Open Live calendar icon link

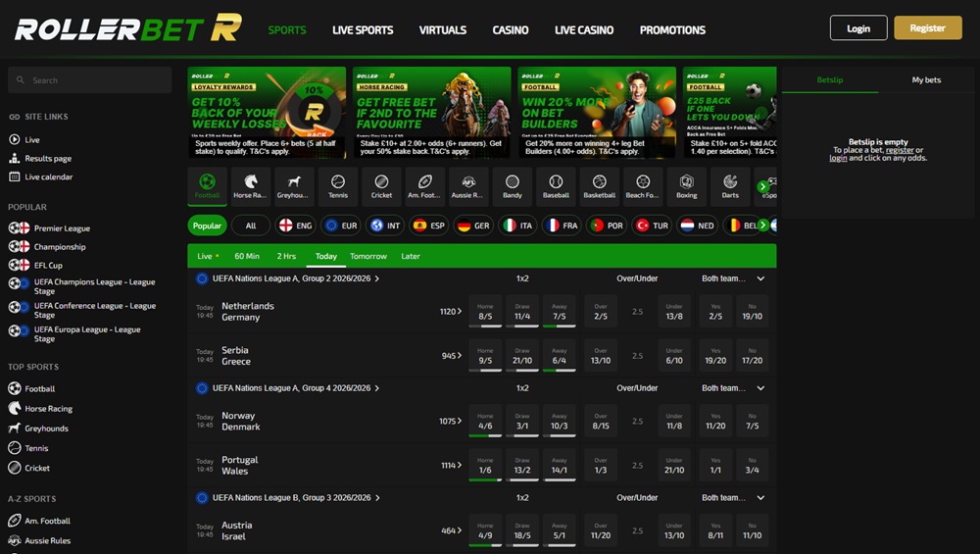tap(15, 176)
